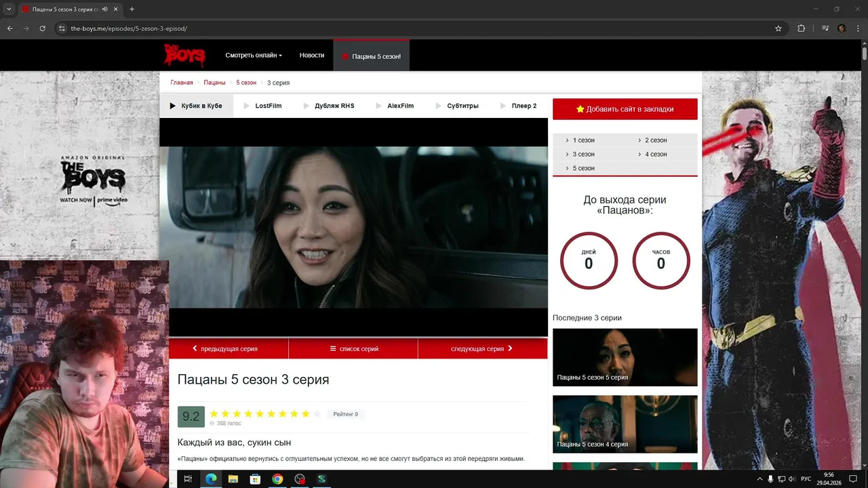
Task: Open the Пацаны breadcrumb link
Action: point(214,83)
